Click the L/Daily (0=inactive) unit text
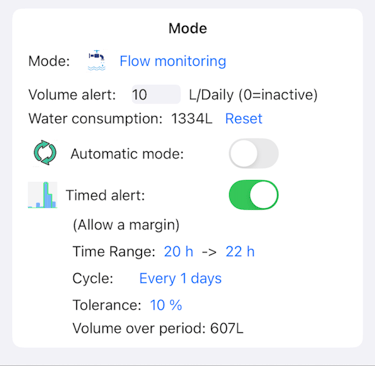 pyautogui.click(x=253, y=95)
